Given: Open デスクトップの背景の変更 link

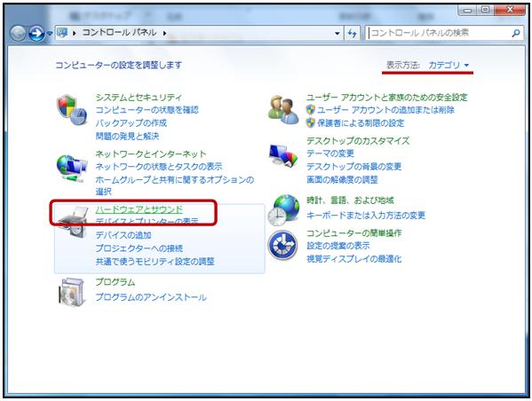Looking at the screenshot, I should pyautogui.click(x=353, y=167).
